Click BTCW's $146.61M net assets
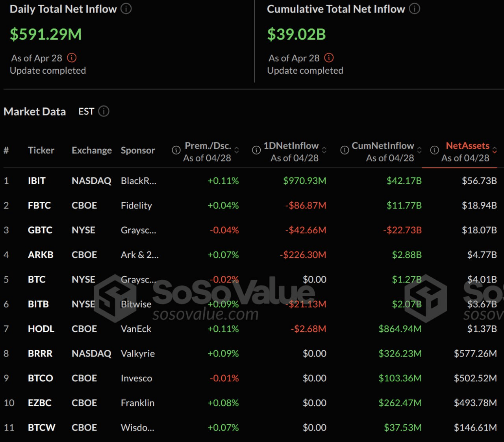Screen dimensions: 504x442 (x=475, y=427)
